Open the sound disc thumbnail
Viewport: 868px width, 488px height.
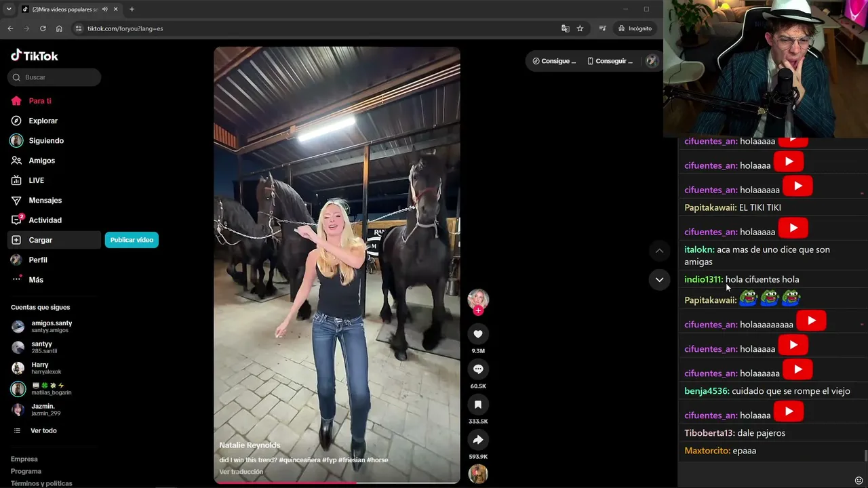[478, 474]
